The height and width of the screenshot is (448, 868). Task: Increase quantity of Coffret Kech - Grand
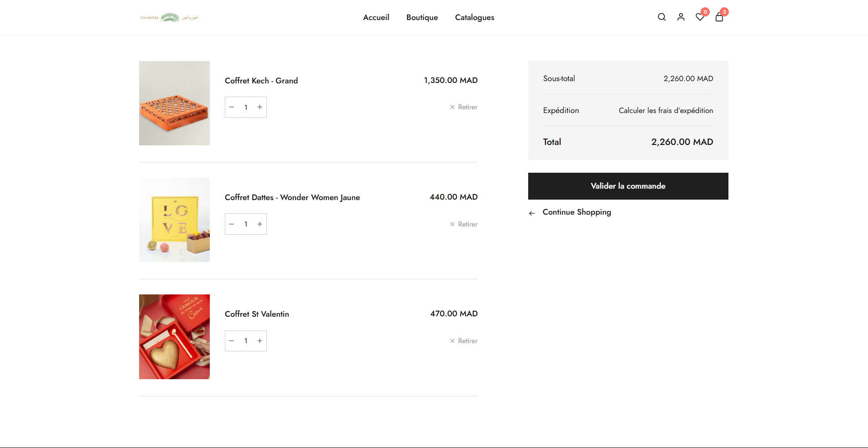point(260,107)
